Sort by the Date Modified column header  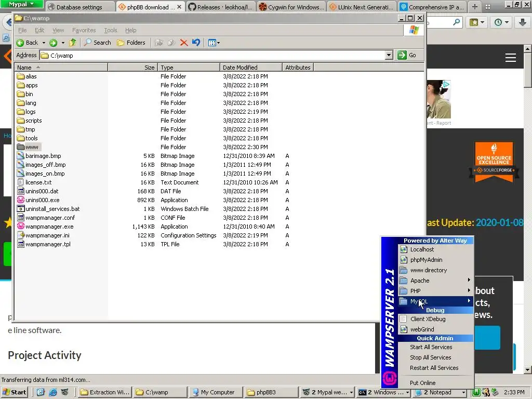pyautogui.click(x=251, y=68)
